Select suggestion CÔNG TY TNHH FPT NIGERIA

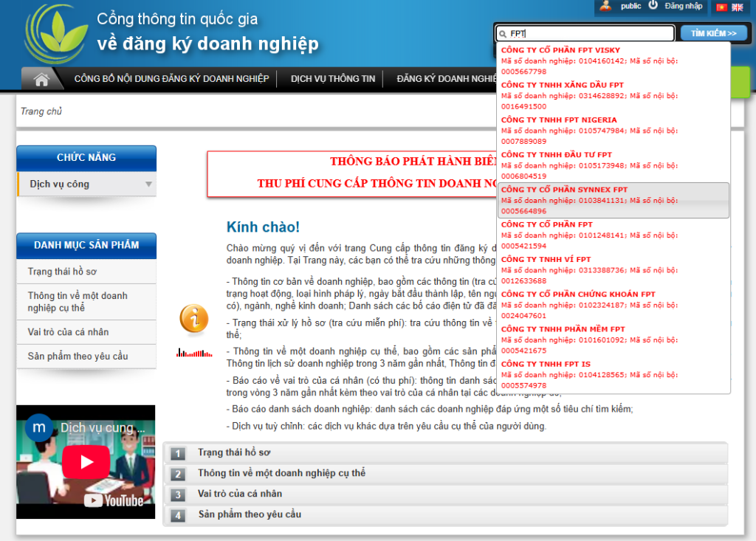pyautogui.click(x=614, y=130)
